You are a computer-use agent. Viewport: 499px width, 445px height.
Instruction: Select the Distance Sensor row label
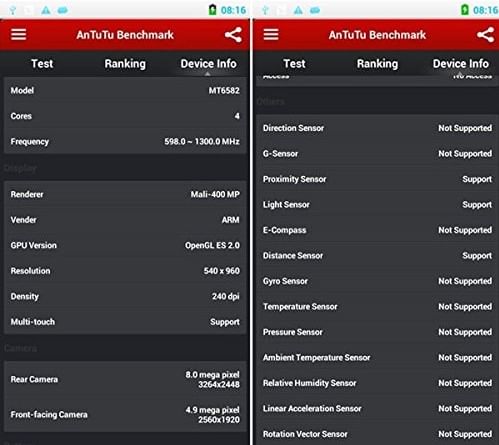click(293, 256)
